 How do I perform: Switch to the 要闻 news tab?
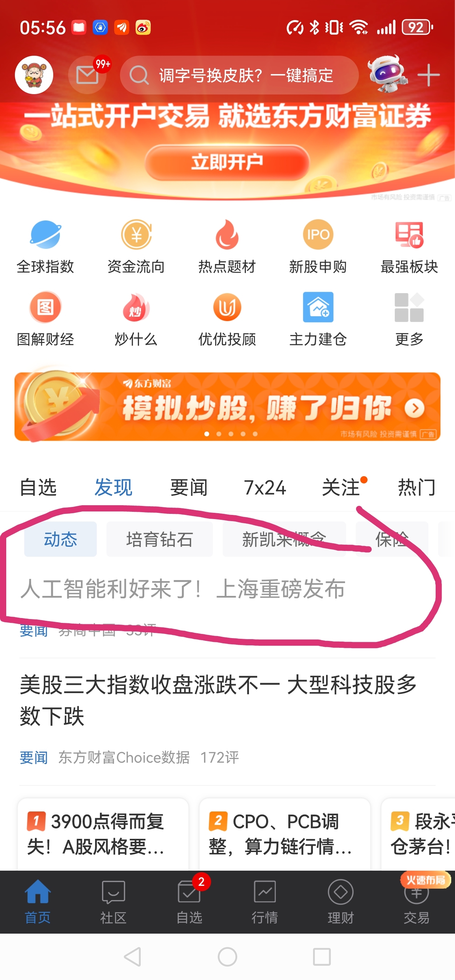tap(189, 487)
